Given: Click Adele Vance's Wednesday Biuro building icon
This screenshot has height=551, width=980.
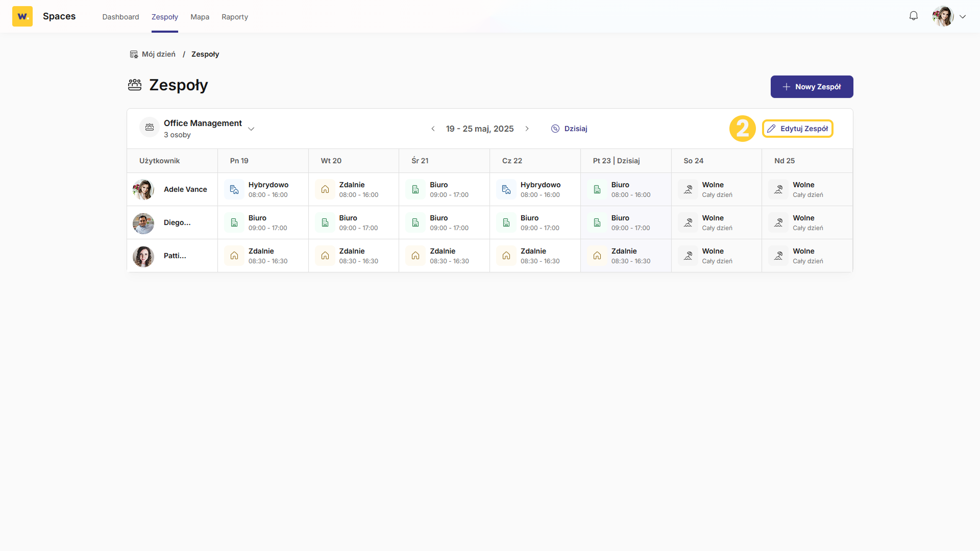Looking at the screenshot, I should (415, 189).
